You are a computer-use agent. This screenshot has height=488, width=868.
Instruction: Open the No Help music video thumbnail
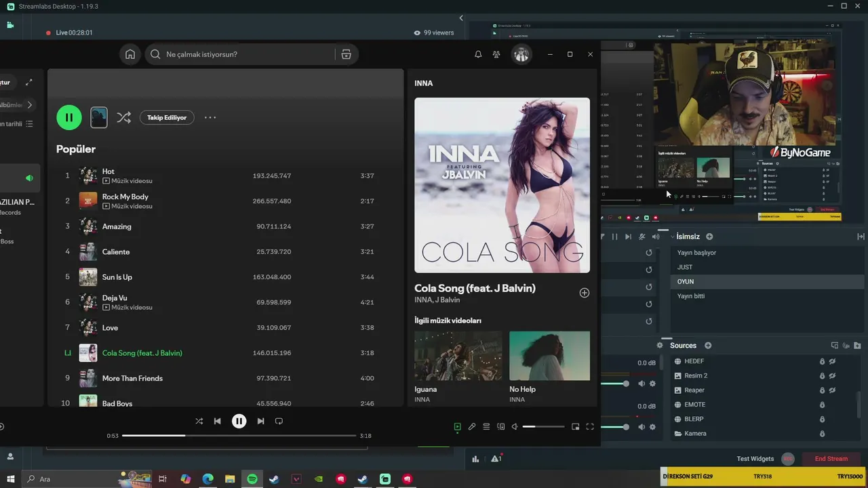pos(549,356)
